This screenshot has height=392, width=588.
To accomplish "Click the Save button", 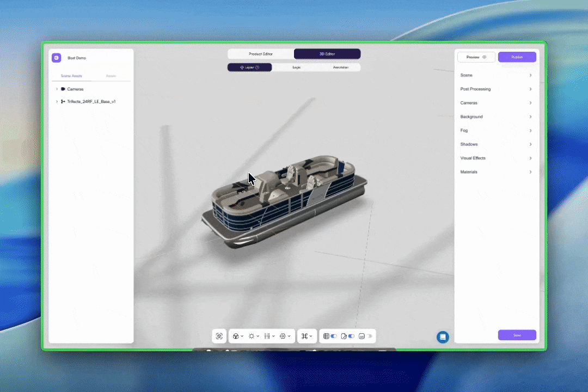I will 517,335.
